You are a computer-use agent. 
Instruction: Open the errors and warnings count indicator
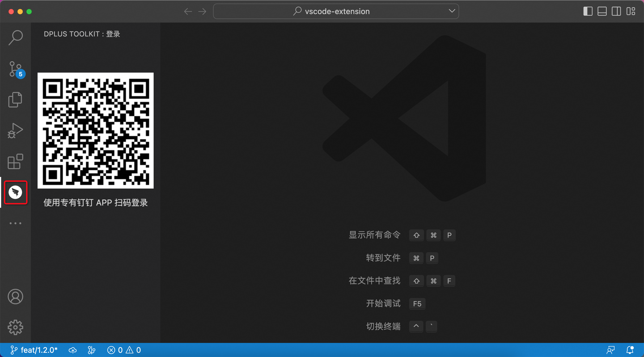(124, 350)
